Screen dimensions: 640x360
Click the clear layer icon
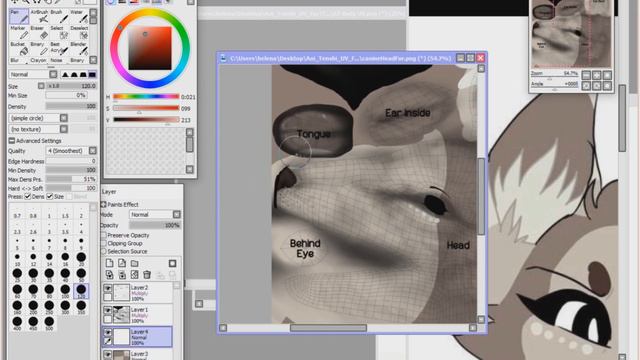(135, 275)
